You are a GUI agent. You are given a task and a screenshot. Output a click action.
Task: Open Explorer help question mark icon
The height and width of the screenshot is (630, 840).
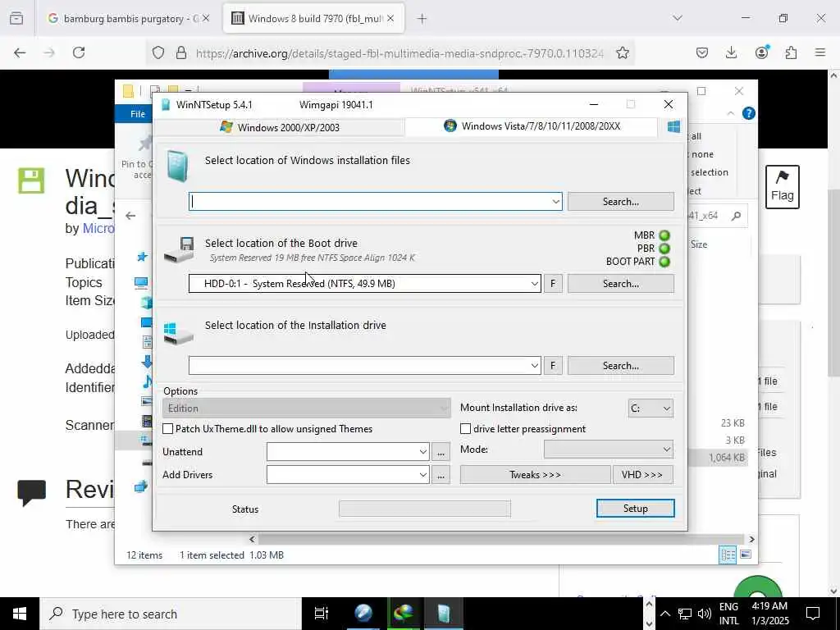(748, 113)
